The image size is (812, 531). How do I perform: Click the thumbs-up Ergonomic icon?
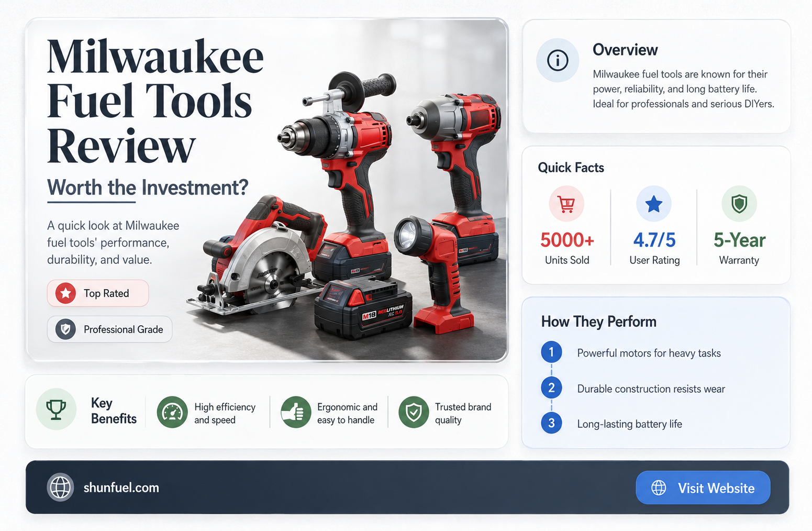296,413
